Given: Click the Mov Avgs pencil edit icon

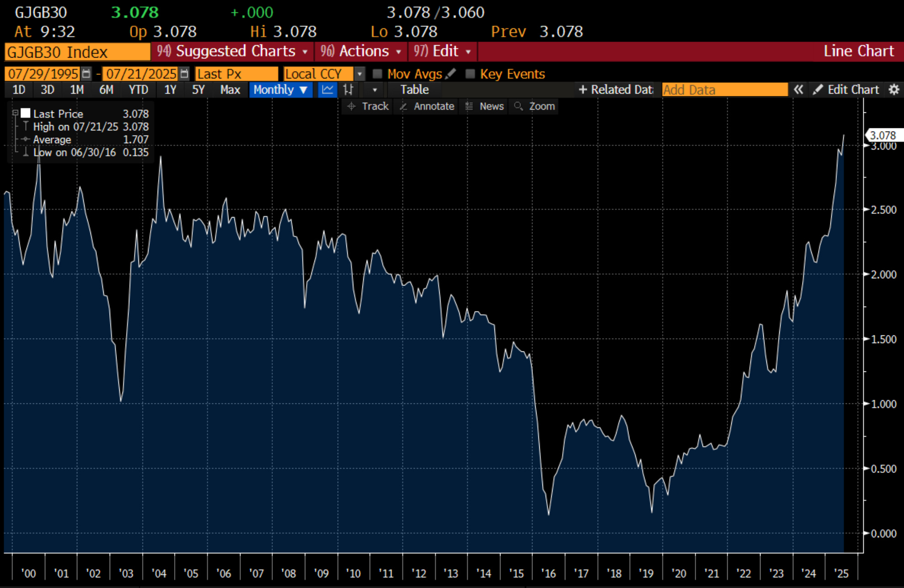Looking at the screenshot, I should pyautogui.click(x=451, y=74).
